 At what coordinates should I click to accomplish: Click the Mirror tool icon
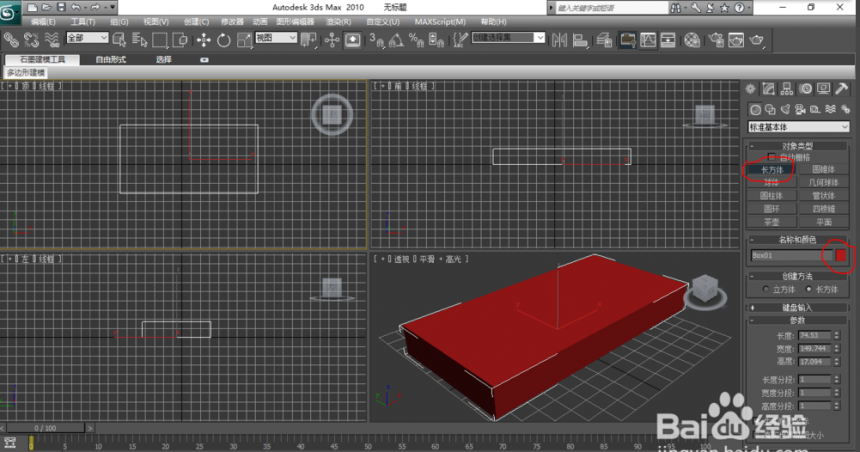[x=559, y=39]
